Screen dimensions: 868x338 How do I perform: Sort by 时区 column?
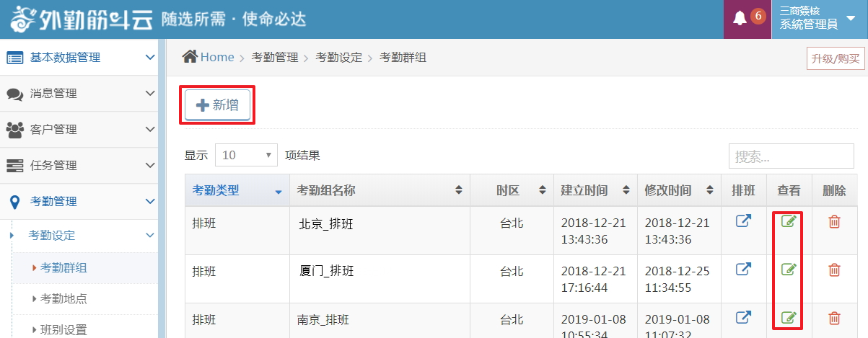(512, 190)
